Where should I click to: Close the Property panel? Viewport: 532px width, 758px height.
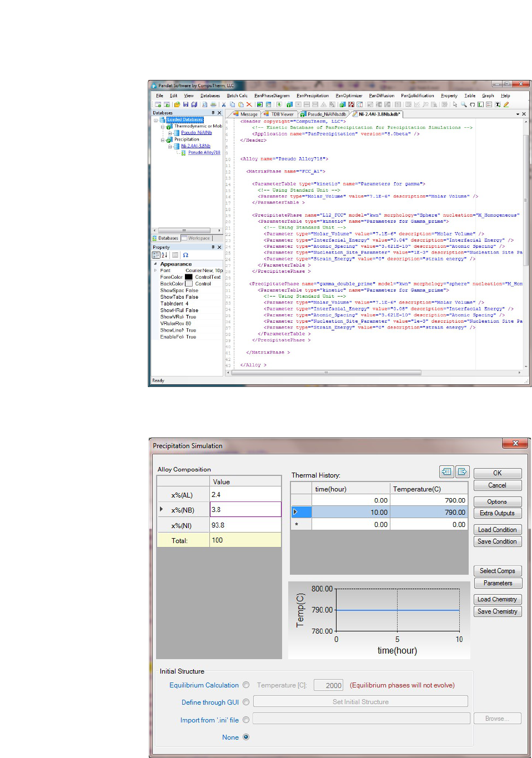pos(219,247)
